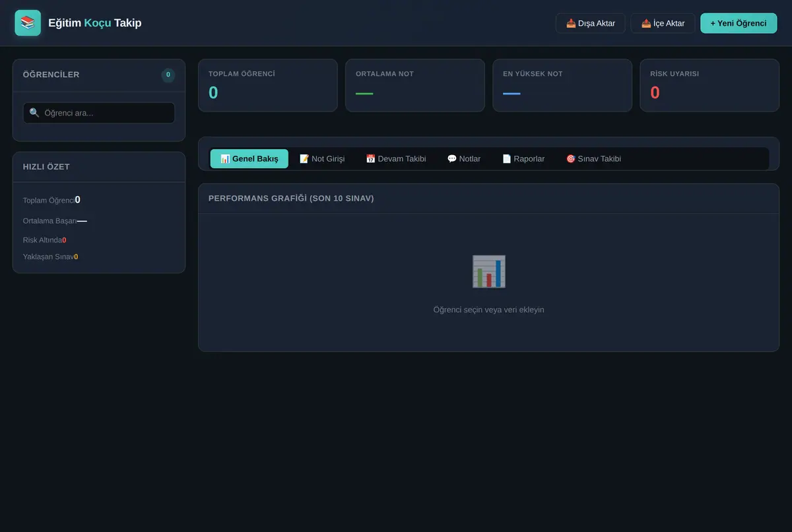The image size is (792, 532).
Task: Click the student count badge in Öğrenciler
Action: pos(168,75)
